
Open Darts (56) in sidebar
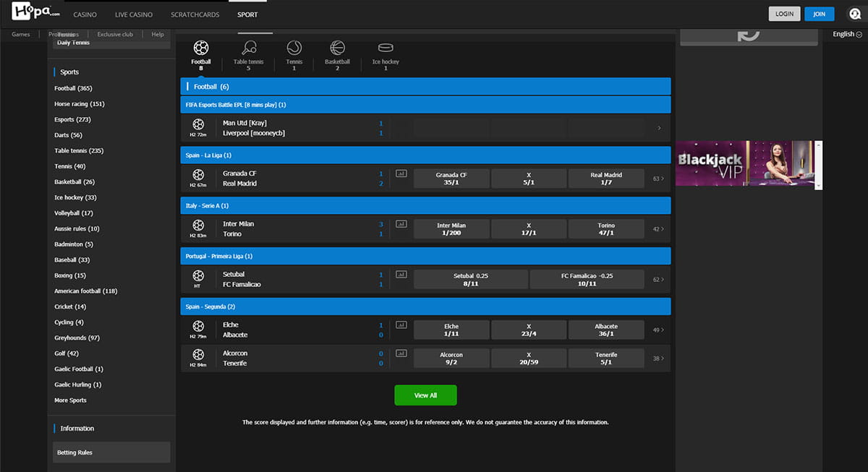tap(68, 135)
